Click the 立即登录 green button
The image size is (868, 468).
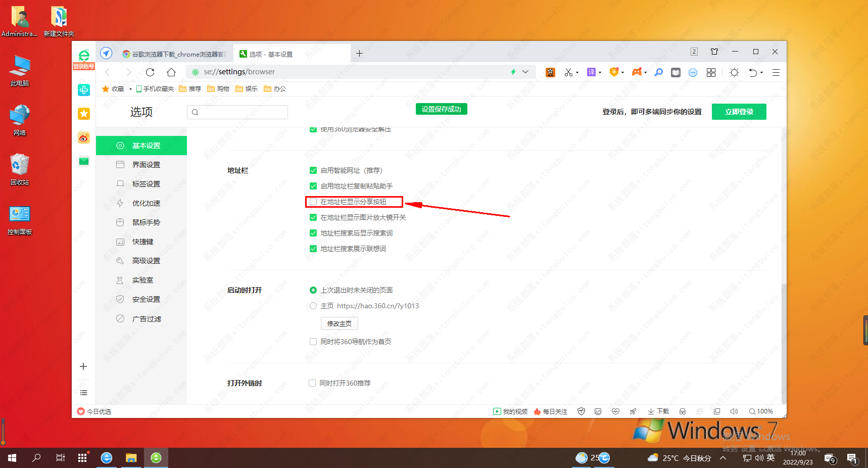click(739, 112)
